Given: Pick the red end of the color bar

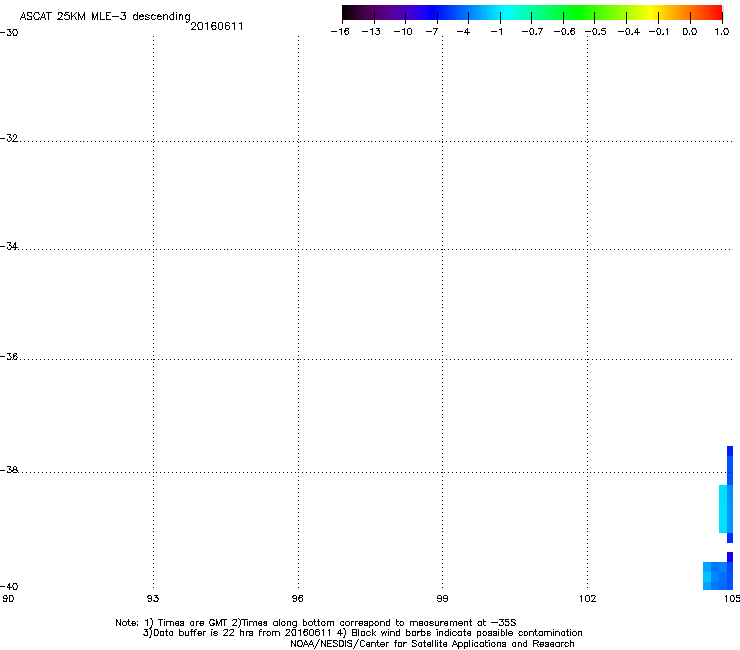Looking at the screenshot, I should (x=714, y=12).
